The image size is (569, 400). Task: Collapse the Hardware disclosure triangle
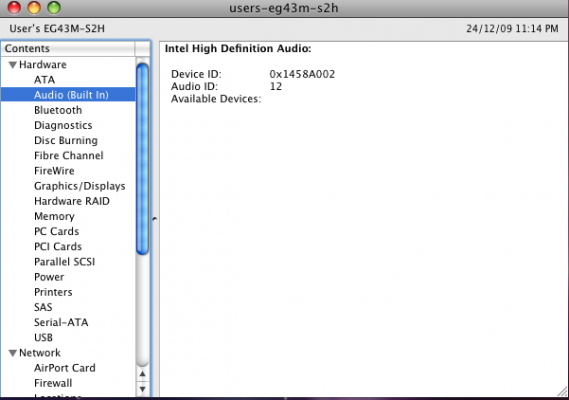[x=13, y=65]
